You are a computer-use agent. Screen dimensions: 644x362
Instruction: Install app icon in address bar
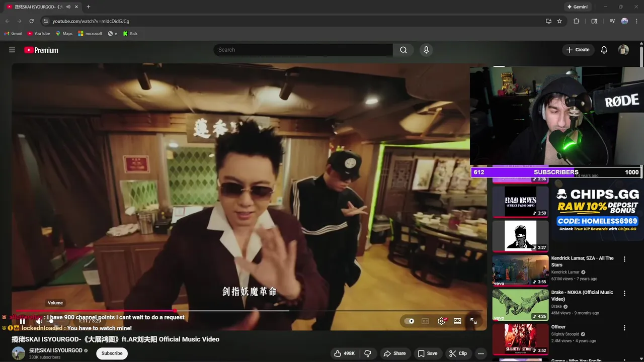(x=548, y=21)
